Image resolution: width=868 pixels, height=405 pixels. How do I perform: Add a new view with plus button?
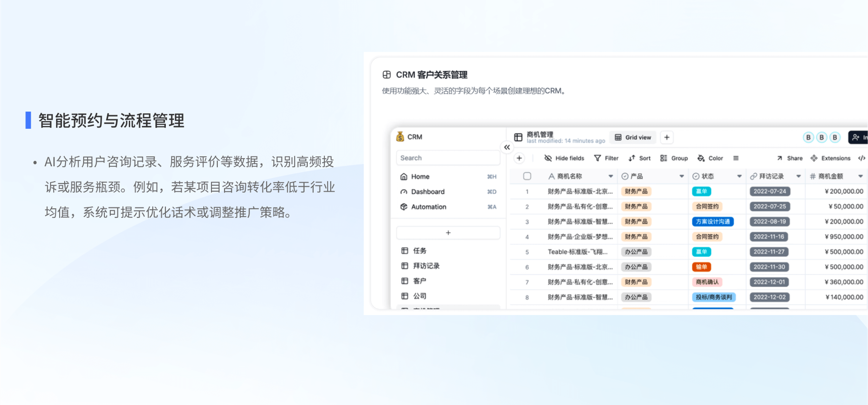point(666,138)
